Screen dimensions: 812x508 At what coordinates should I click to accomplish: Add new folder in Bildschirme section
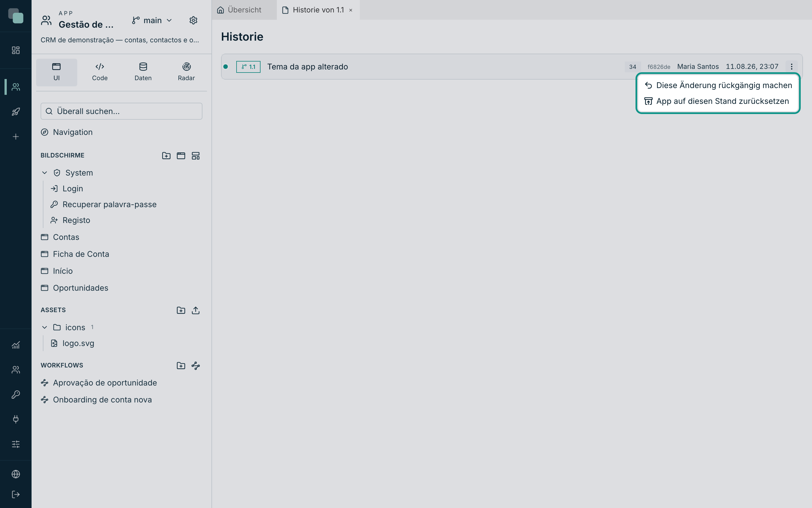pyautogui.click(x=166, y=156)
